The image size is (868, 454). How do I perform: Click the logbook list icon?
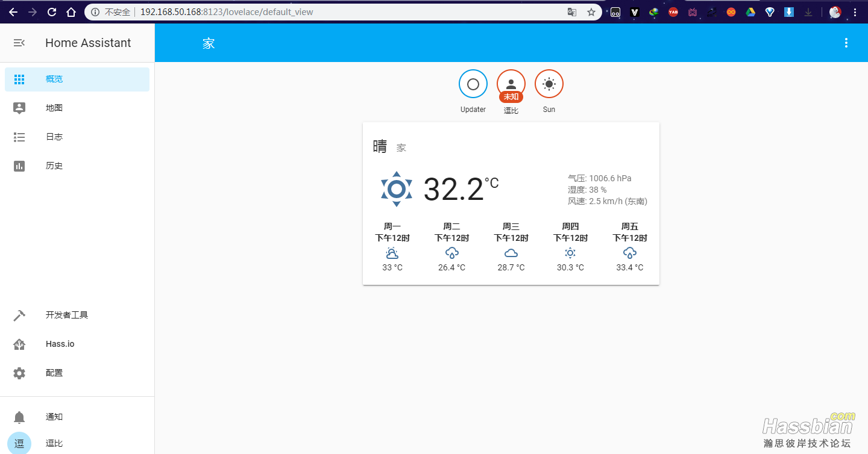(x=19, y=137)
